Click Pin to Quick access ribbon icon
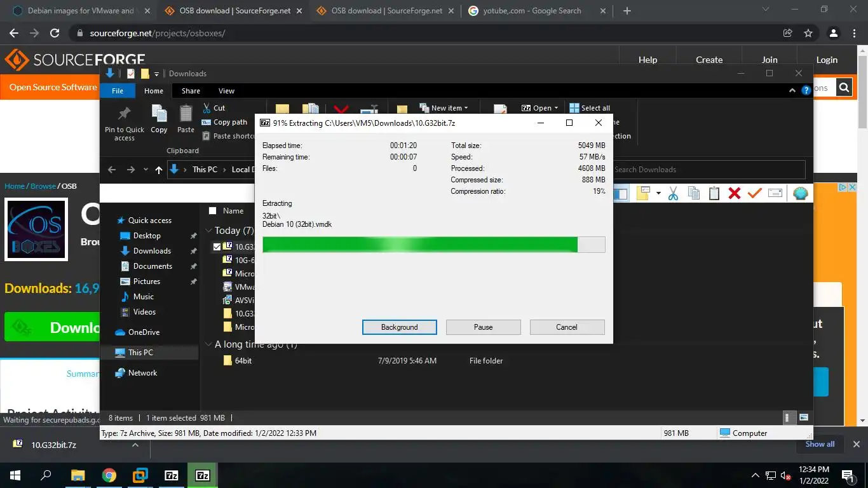868x488 pixels. pyautogui.click(x=125, y=123)
